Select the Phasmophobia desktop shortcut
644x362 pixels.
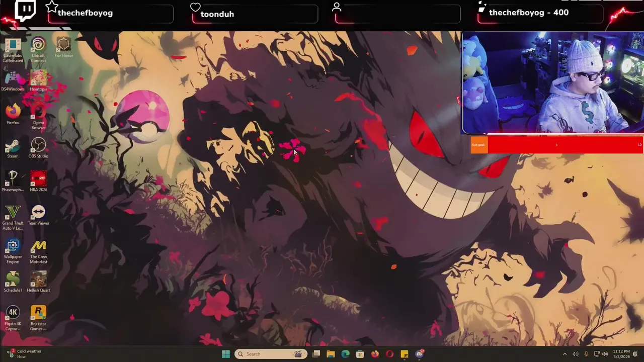[x=13, y=182]
